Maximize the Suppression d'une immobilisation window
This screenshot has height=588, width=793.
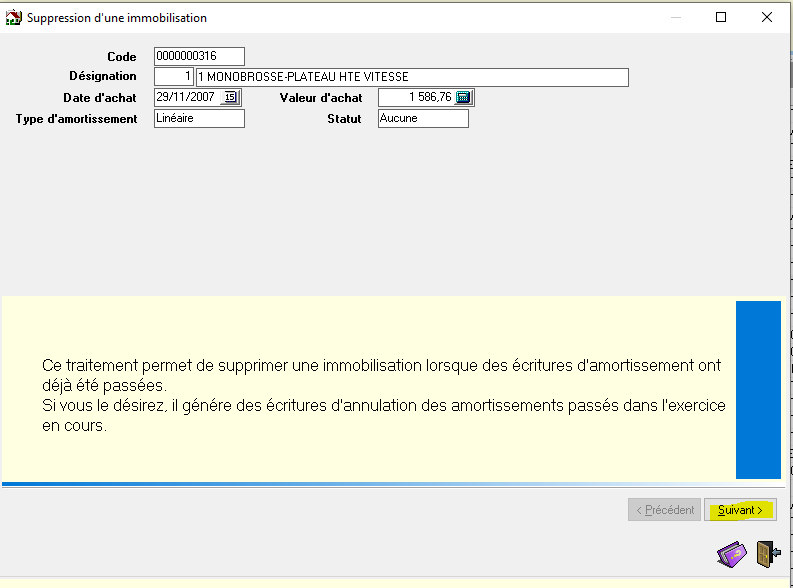(x=721, y=17)
